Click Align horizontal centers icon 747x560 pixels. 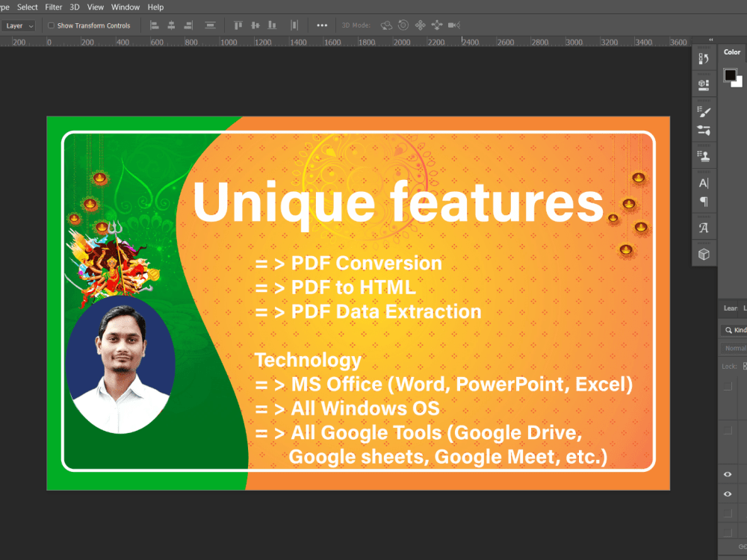click(x=171, y=25)
